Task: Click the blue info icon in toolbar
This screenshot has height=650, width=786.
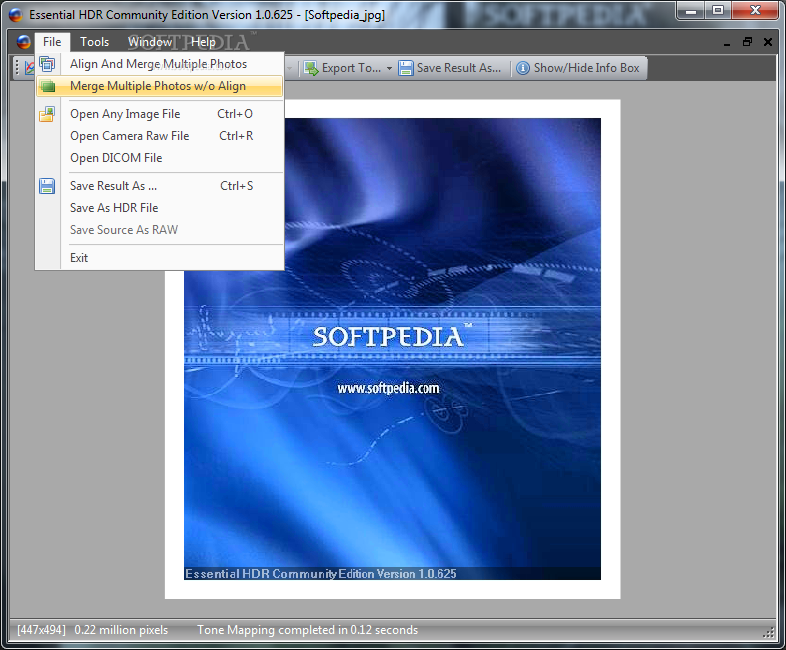Action: tap(523, 68)
